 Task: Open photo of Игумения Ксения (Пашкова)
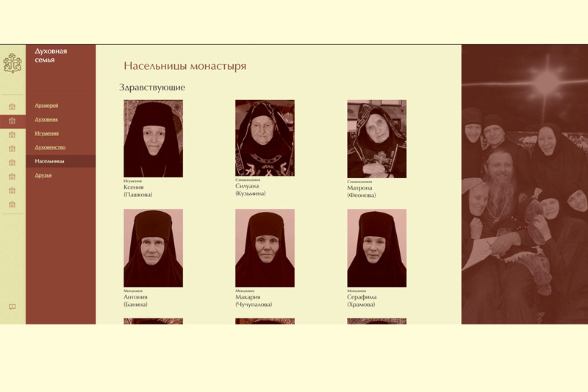(x=153, y=138)
